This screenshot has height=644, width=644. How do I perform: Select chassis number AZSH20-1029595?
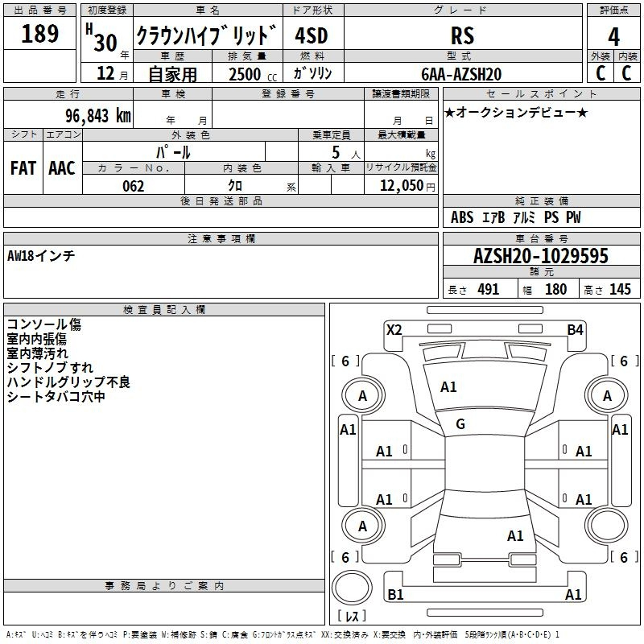[x=540, y=257]
